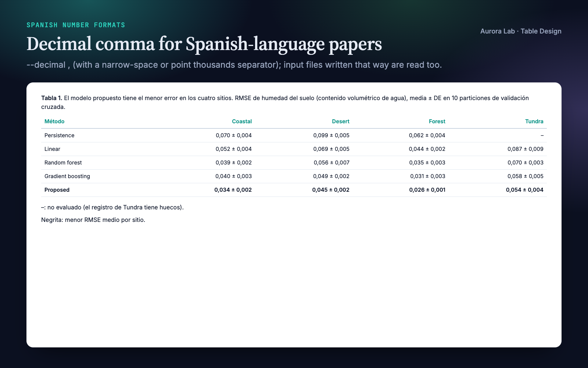The height and width of the screenshot is (368, 588).
Task: Click the Gradient boosting row label
Action: (67, 176)
